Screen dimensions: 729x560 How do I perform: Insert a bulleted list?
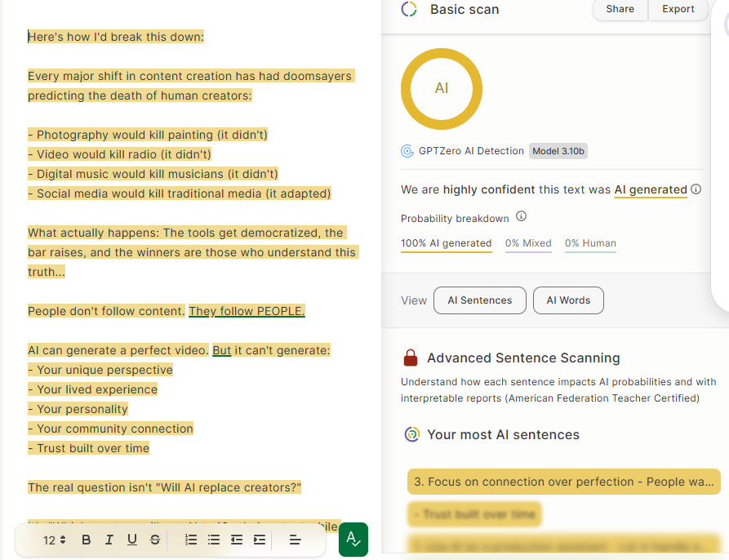(x=214, y=540)
